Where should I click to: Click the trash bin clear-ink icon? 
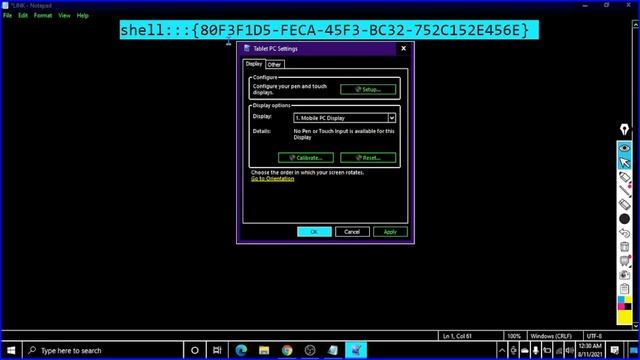coord(624,247)
